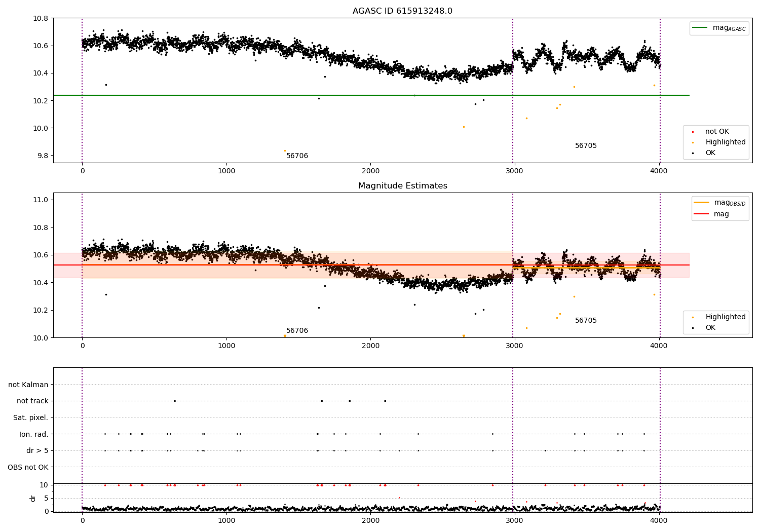Click the '56706' annotation in the top plot
Image resolution: width=760 pixels, height=532 pixels.
click(297, 156)
